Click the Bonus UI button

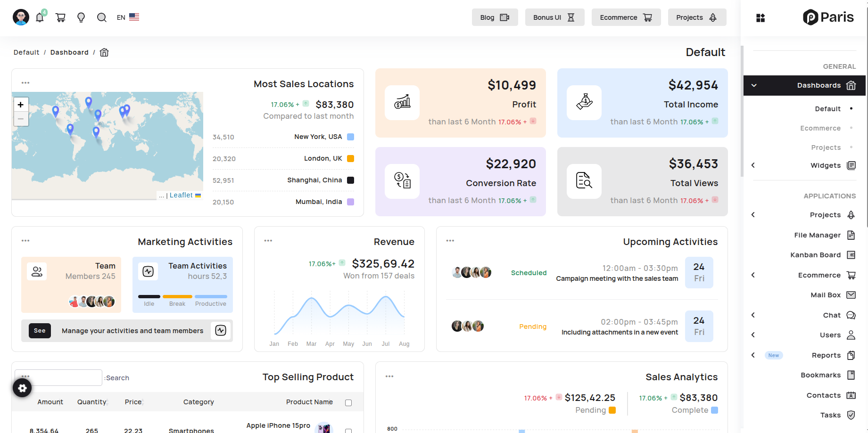pyautogui.click(x=554, y=17)
